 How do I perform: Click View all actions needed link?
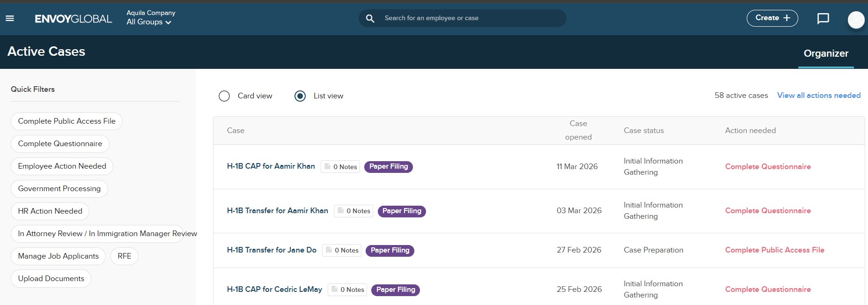[818, 96]
